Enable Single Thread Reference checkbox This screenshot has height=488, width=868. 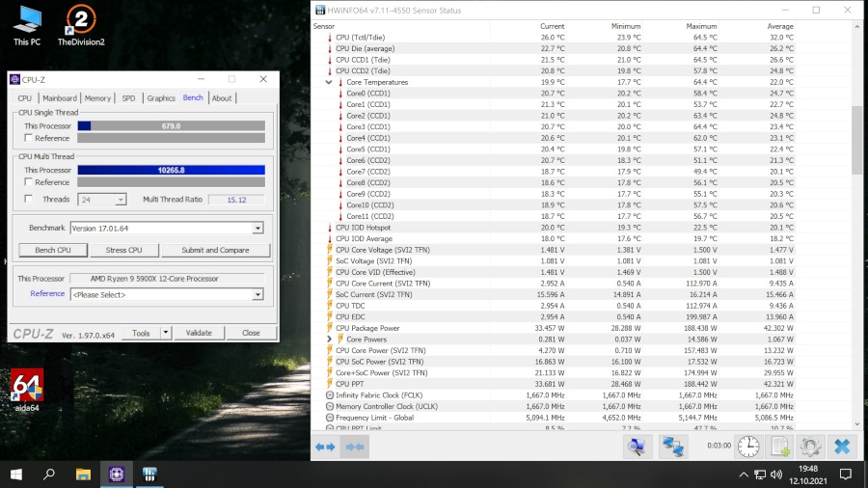(x=28, y=138)
